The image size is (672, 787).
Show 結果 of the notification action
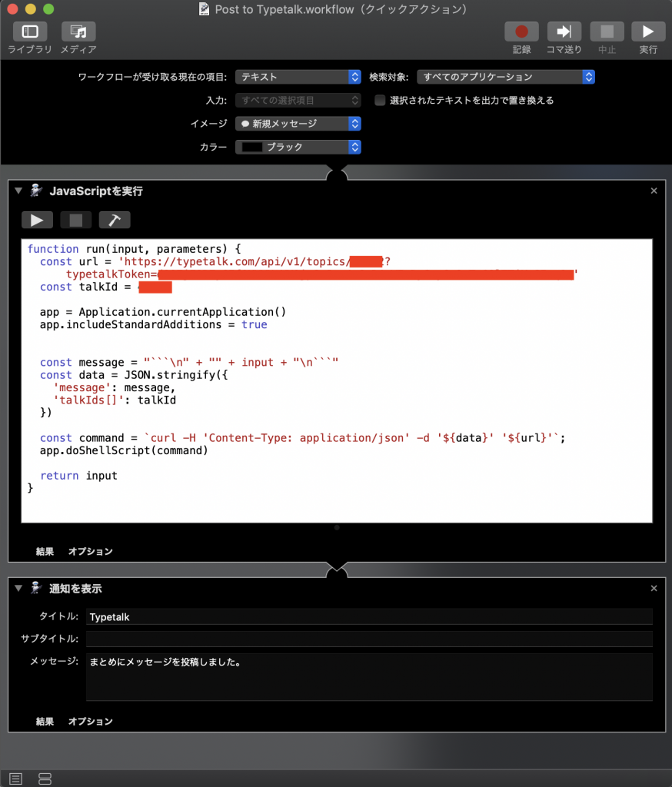click(x=45, y=721)
